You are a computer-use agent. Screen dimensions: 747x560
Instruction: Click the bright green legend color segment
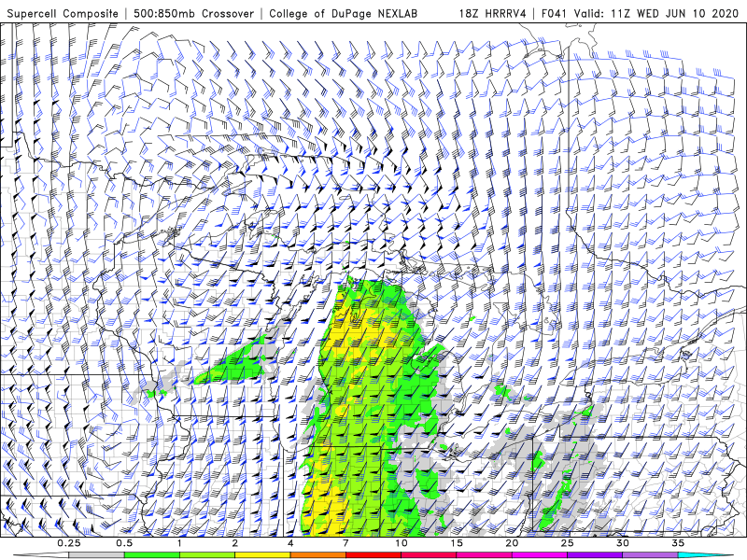click(x=151, y=555)
